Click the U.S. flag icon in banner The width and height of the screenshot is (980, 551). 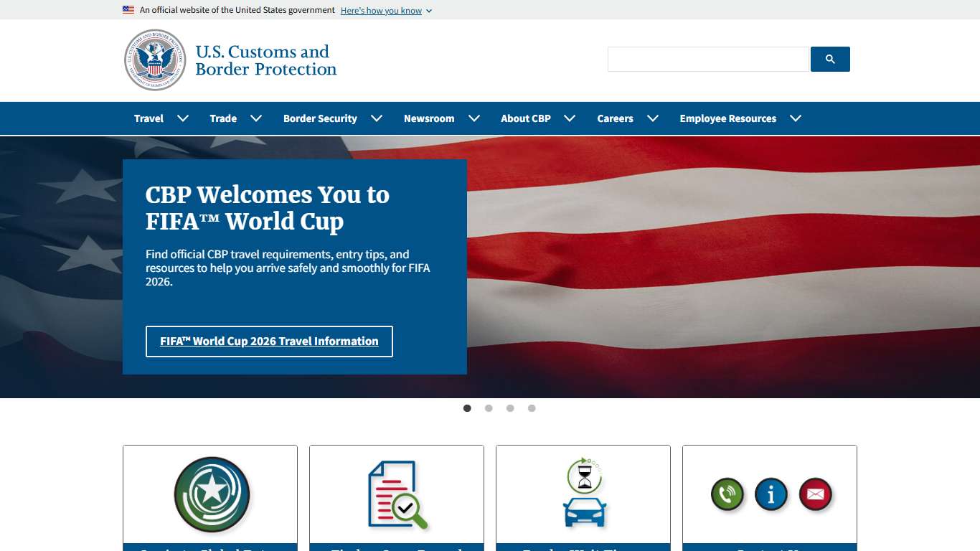click(128, 10)
